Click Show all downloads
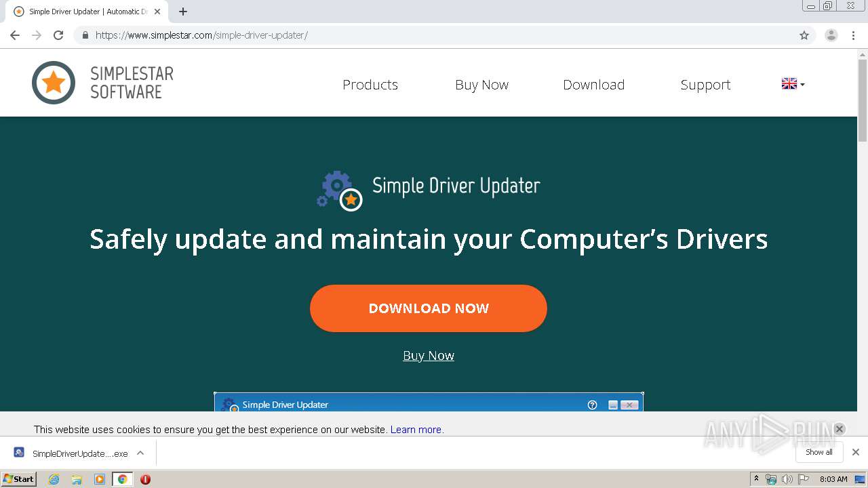Image resolution: width=868 pixels, height=488 pixels. [819, 452]
